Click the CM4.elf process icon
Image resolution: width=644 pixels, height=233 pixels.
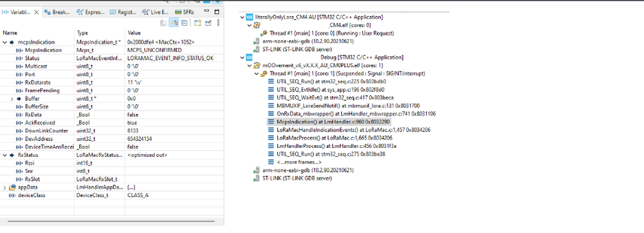pos(257,25)
